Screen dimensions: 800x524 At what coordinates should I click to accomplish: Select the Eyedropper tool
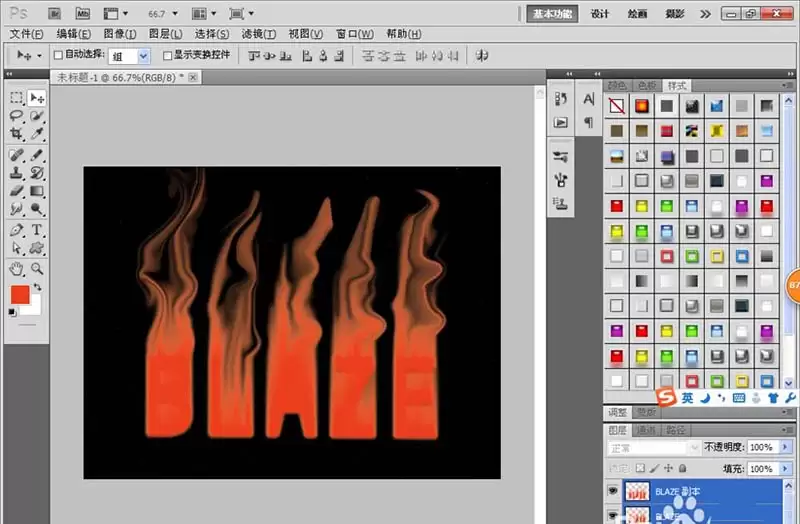point(37,134)
